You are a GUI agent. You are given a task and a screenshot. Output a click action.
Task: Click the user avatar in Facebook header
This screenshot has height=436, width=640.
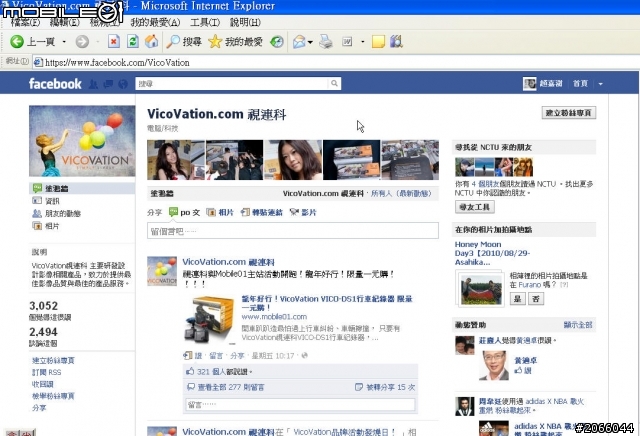coord(529,84)
